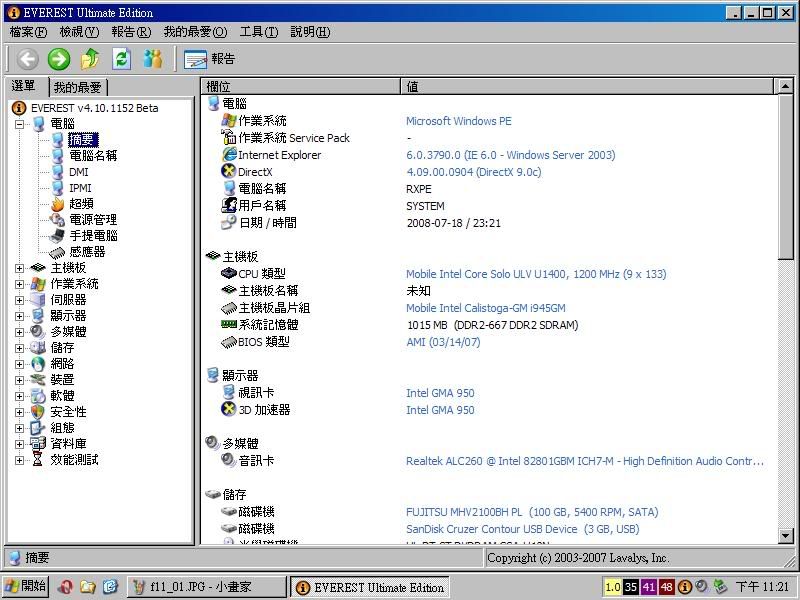Click the Internet Explorer version link

[x=511, y=155]
